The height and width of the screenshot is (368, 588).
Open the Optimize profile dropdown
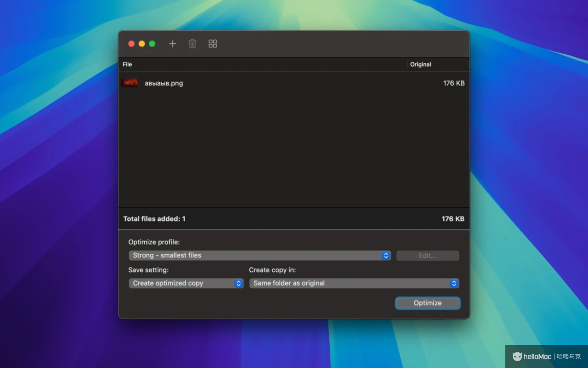click(260, 255)
